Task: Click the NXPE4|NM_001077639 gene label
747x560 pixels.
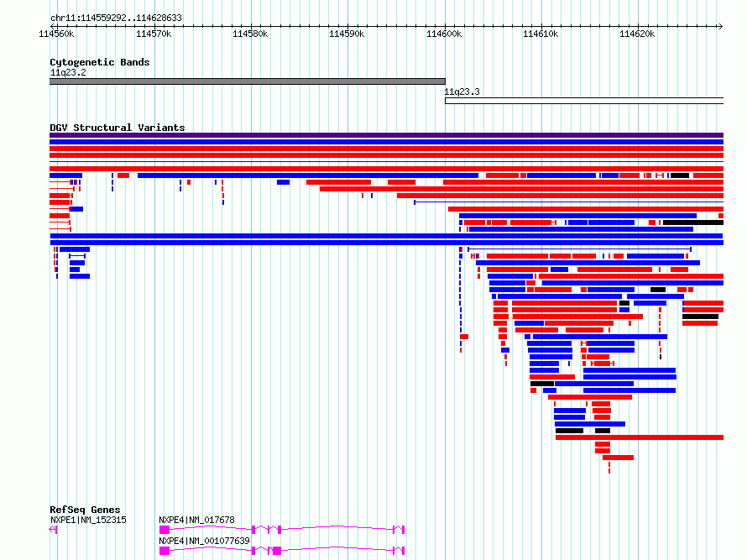Action: [205, 541]
